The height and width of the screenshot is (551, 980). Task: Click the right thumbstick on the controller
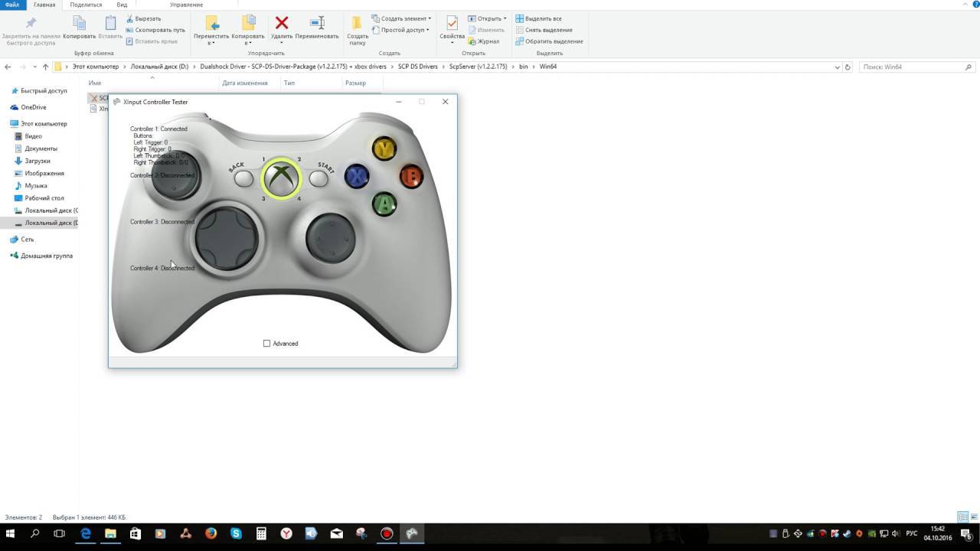(x=331, y=239)
